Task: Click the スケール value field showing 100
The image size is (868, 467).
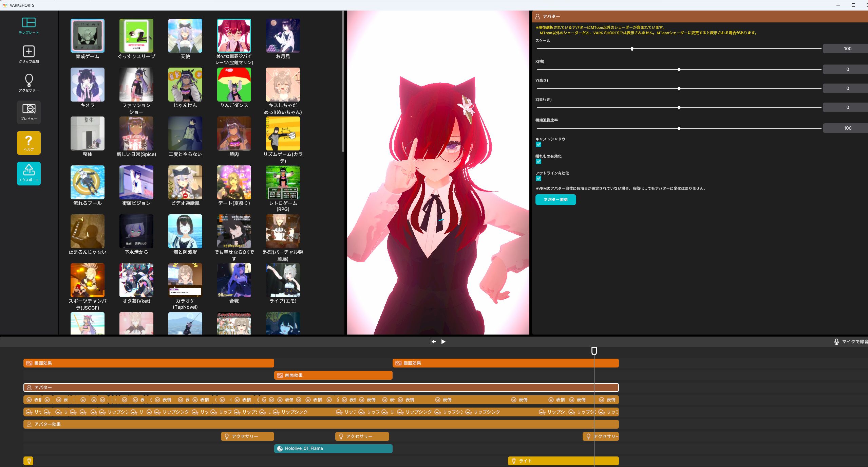Action: [x=845, y=49]
